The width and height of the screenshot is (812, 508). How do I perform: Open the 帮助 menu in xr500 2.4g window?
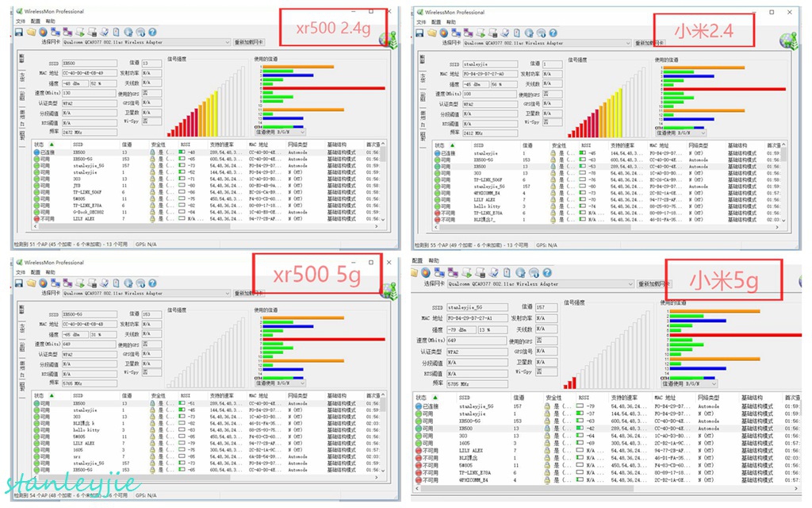click(x=50, y=21)
